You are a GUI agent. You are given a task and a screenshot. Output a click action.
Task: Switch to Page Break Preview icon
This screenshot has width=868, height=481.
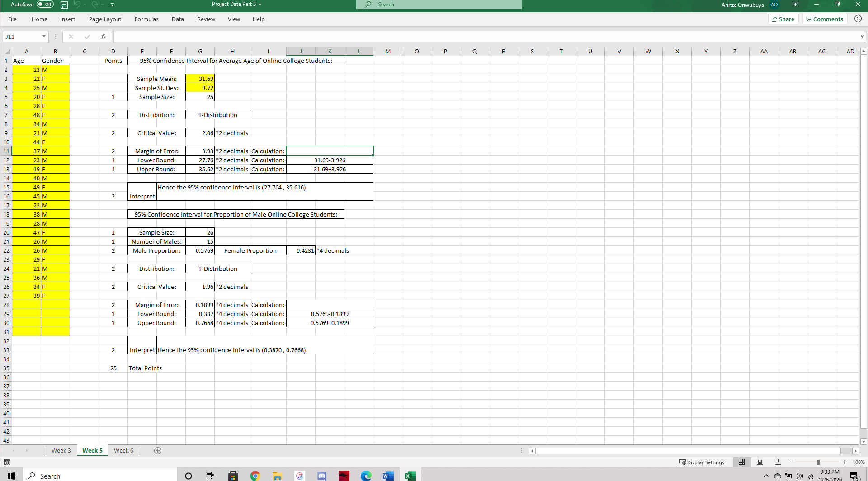[778, 462]
